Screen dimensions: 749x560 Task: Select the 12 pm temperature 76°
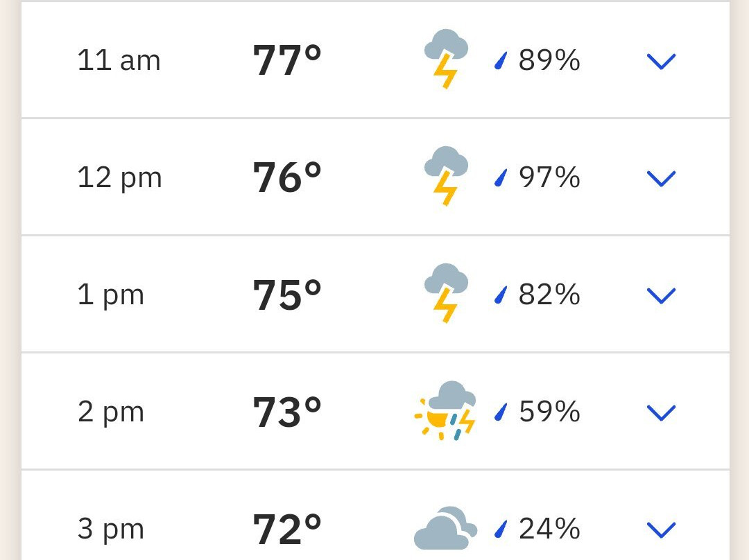pyautogui.click(x=287, y=177)
